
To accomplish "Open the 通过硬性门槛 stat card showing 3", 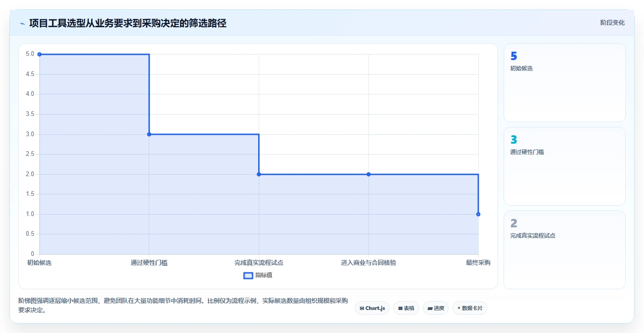I will point(565,166).
